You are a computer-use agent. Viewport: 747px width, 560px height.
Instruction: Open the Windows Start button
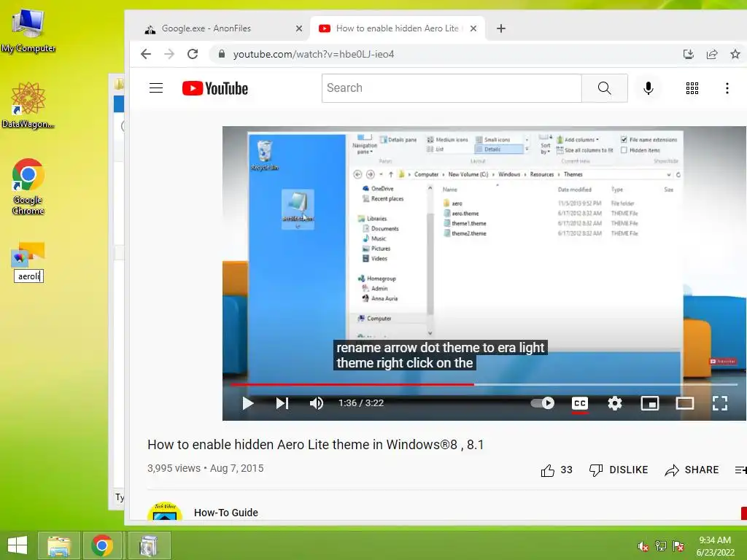pyautogui.click(x=18, y=545)
